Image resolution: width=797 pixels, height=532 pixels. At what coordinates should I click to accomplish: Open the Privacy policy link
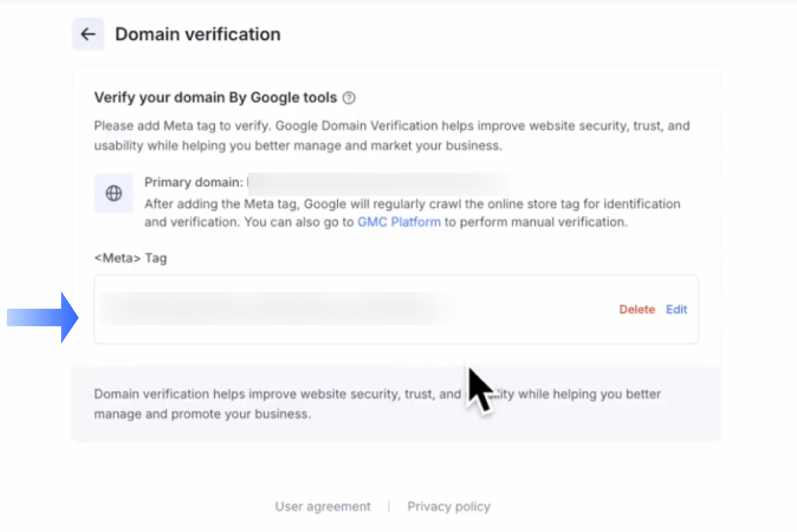tap(449, 506)
